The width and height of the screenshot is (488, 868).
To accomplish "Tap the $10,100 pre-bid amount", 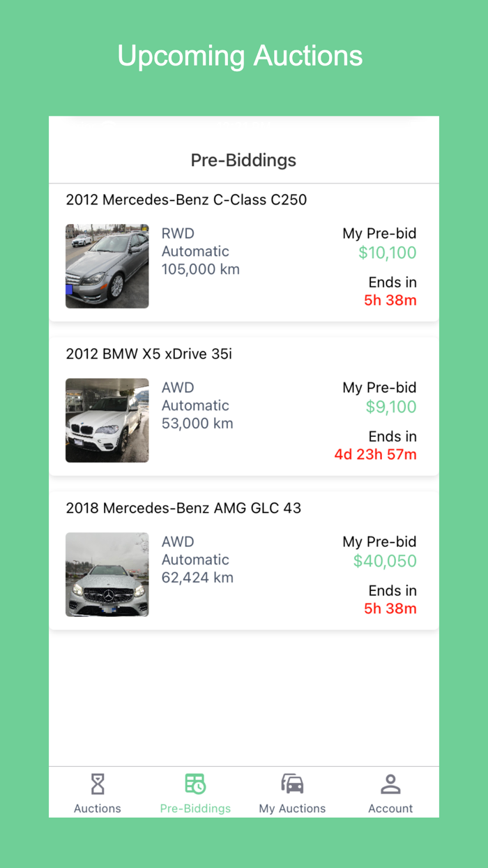I will [388, 253].
